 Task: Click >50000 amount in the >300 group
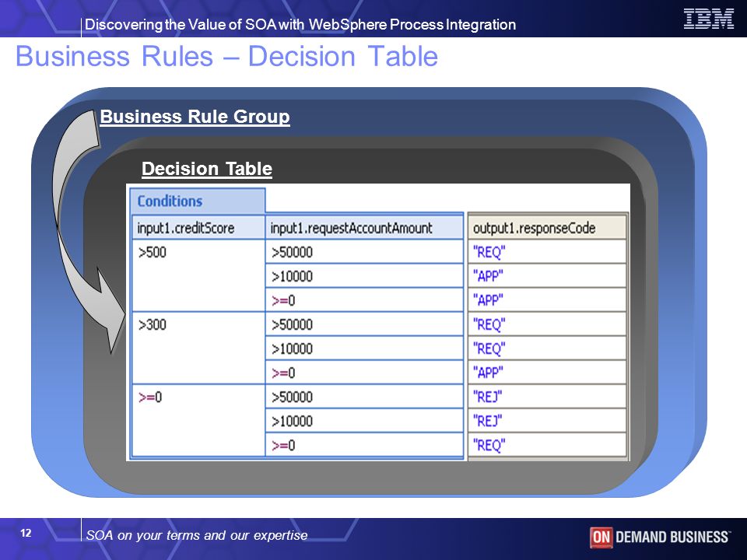364,324
